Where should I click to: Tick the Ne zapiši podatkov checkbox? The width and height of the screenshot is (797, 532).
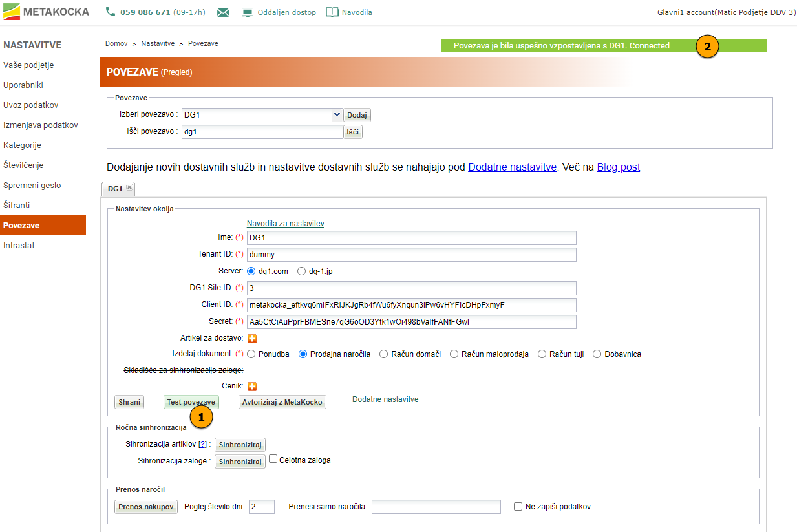(x=518, y=507)
